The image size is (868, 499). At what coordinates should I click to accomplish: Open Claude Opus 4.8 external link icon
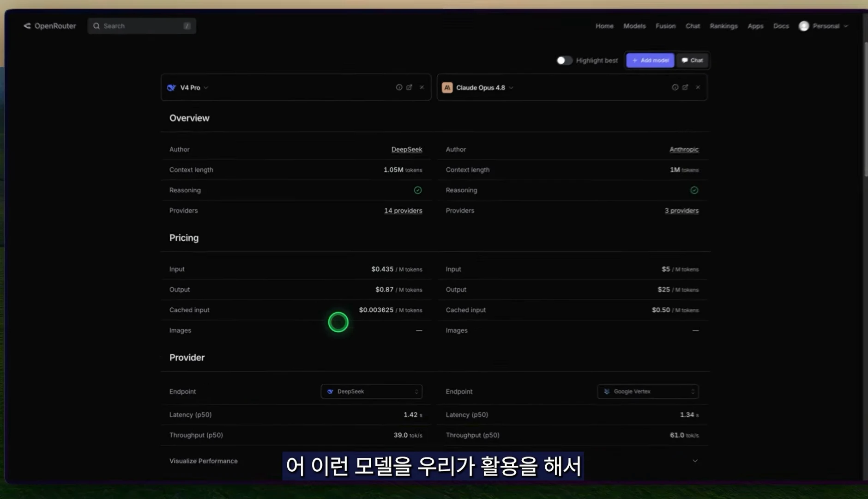685,87
